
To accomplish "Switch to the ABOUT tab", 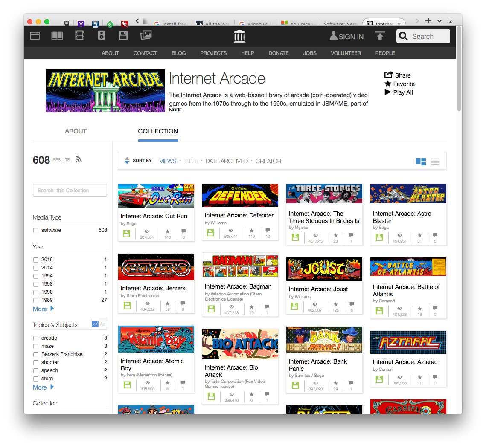I will click(76, 131).
